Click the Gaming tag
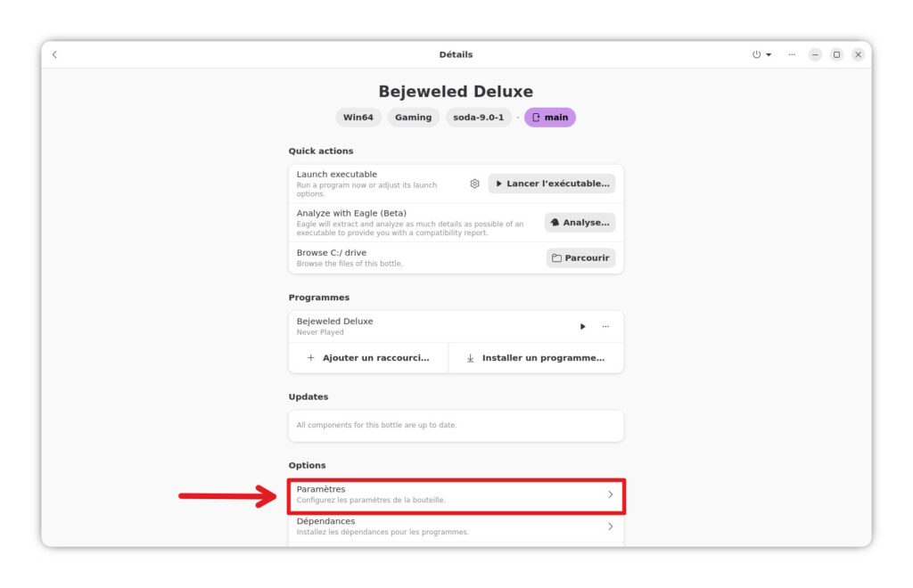Viewport: 913px width, 588px height. [x=413, y=118]
